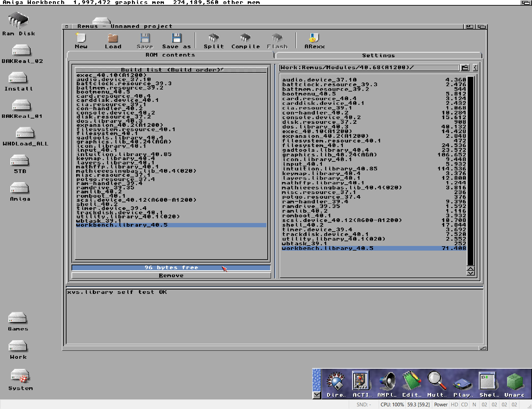Screen dimensions: 532x409
Task: Launch the ACTI dock icon
Action: pyautogui.click(x=362, y=384)
